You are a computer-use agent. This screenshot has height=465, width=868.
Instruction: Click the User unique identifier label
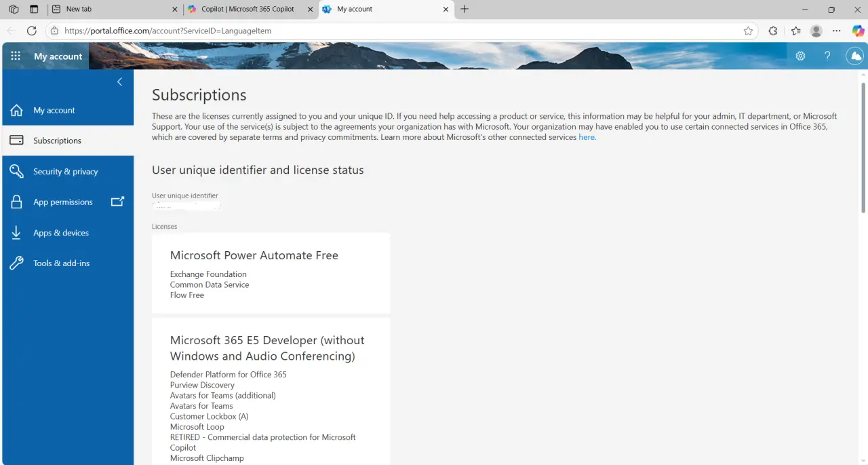click(x=185, y=196)
